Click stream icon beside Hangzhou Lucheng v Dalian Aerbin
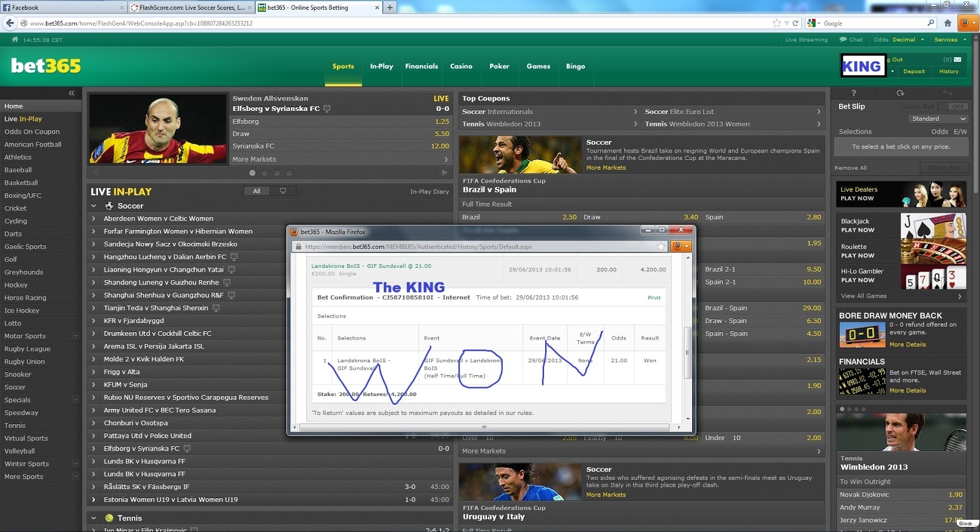This screenshot has height=532, width=980. click(234, 257)
